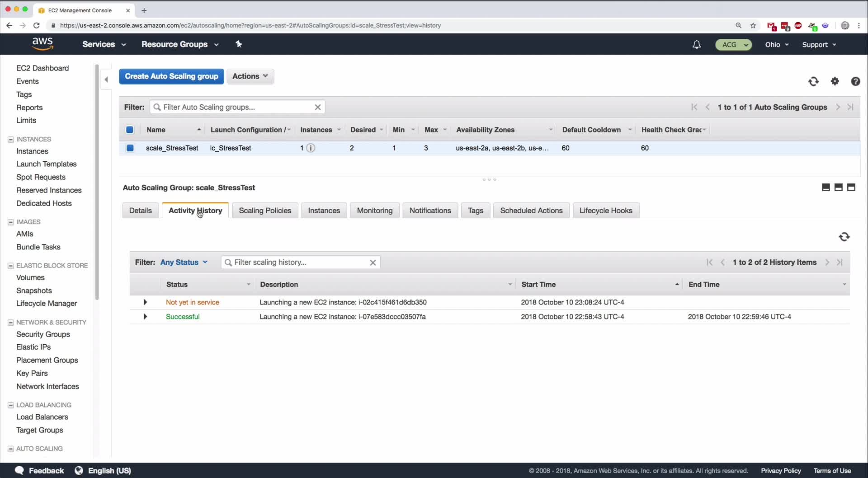Click the Feedback link in footer
868x478 pixels.
(x=40, y=471)
